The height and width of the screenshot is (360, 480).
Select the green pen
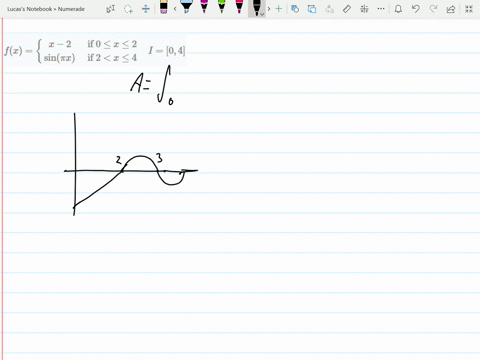pyautogui.click(x=222, y=7)
